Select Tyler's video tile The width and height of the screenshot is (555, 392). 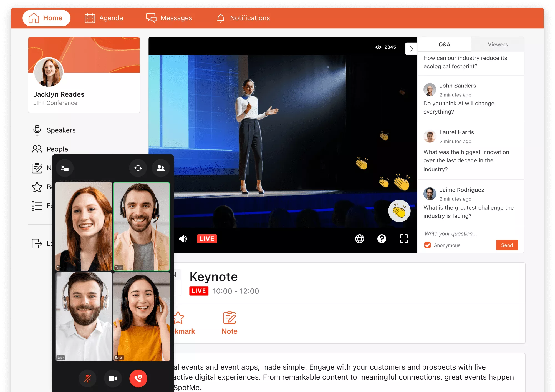tap(142, 226)
